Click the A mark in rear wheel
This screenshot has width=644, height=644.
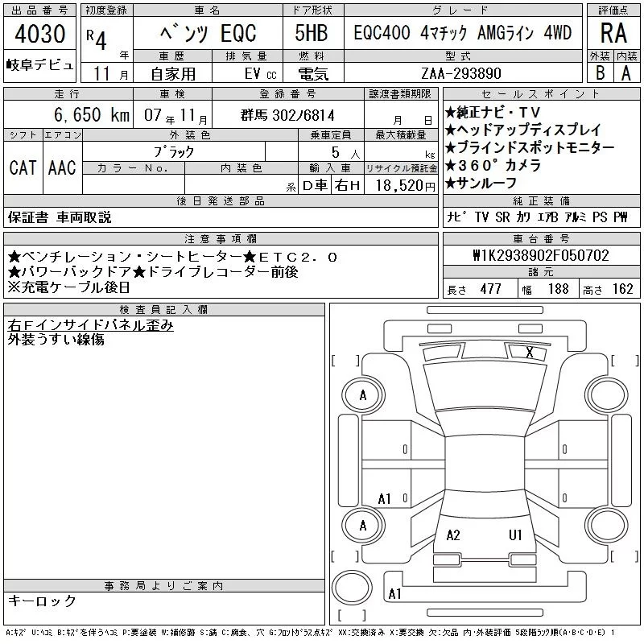pos(363,526)
